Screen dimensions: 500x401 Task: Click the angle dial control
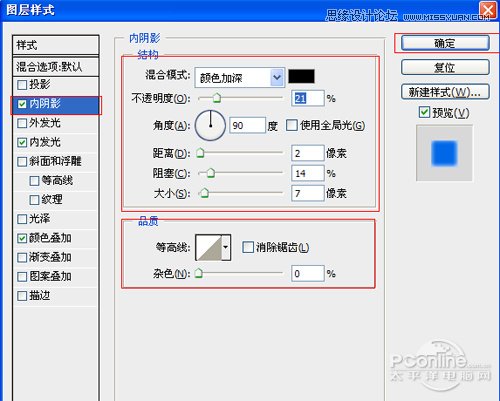tap(210, 125)
